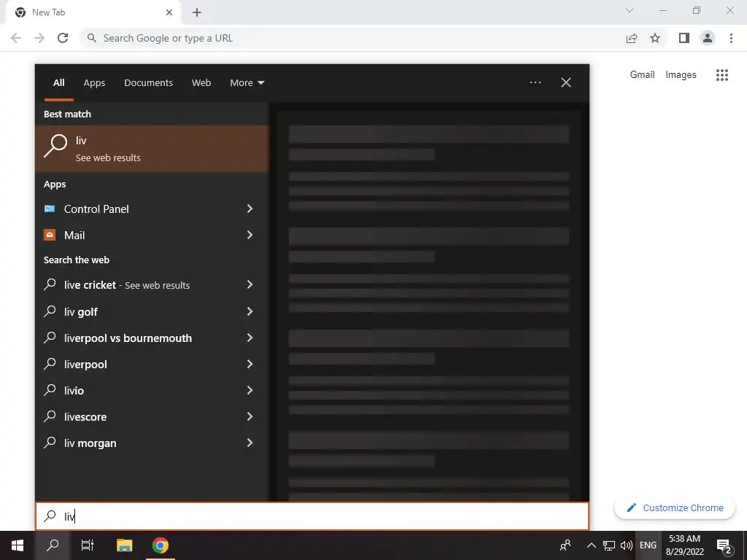Open Google apps grid
747x560 pixels.
coord(722,75)
